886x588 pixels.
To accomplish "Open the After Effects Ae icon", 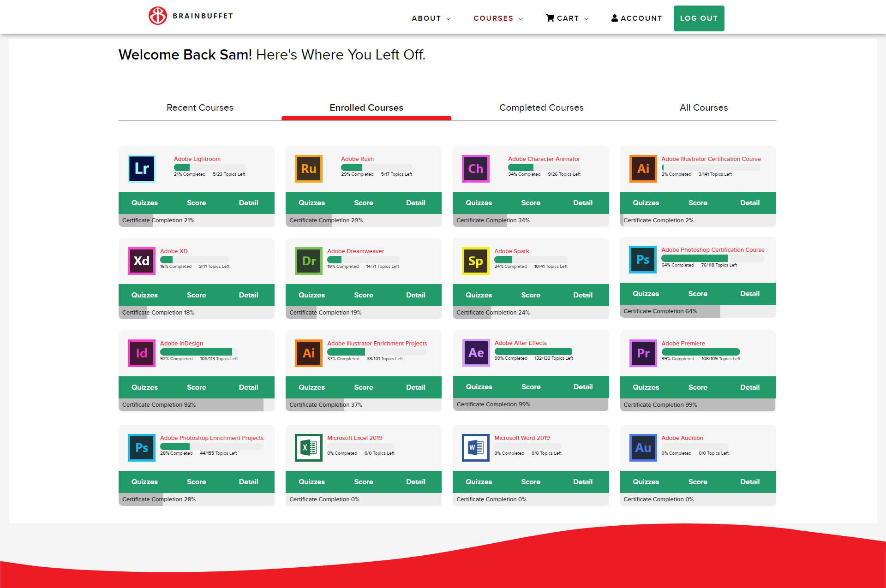I will coord(476,353).
